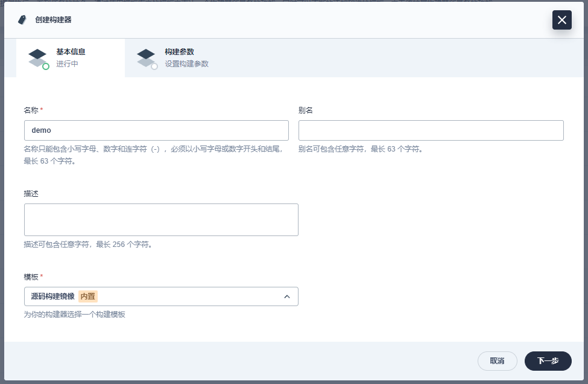Click green status circle on 基本信息 step
The width and height of the screenshot is (588, 384).
click(46, 66)
